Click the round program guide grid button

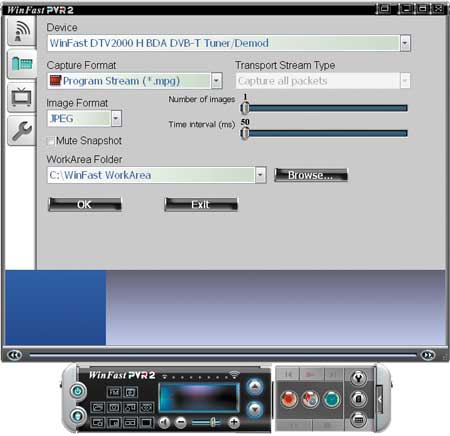click(358, 419)
